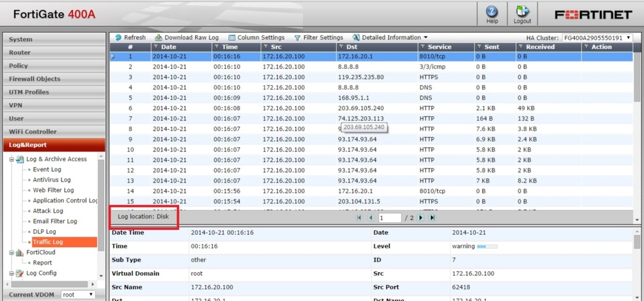
Task: Open the UTM Profiles menu
Action: [x=54, y=92]
